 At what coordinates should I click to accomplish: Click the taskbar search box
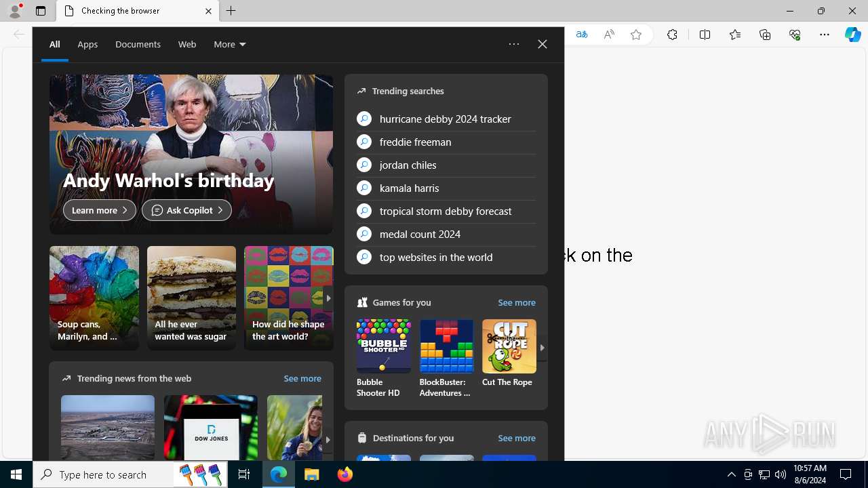[x=131, y=474]
